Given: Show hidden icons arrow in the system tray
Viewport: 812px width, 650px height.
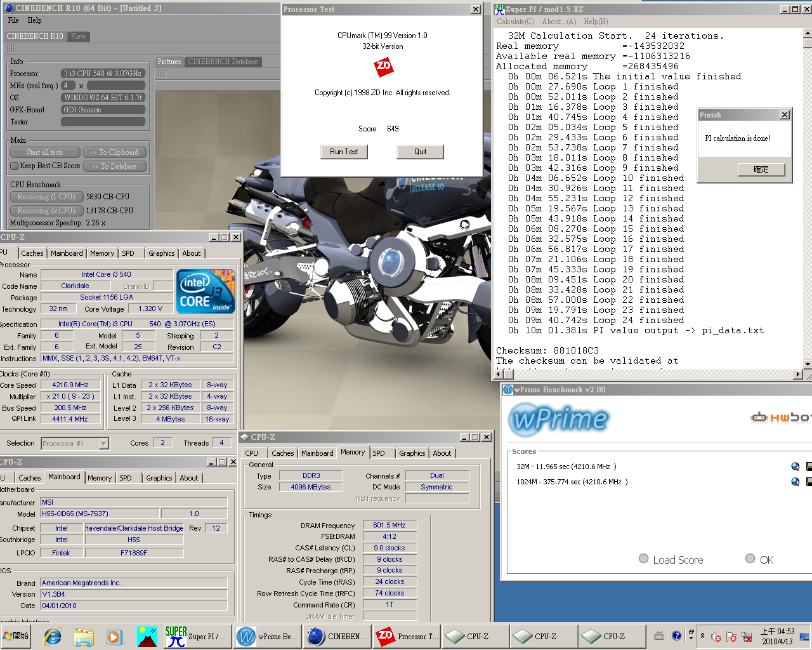Looking at the screenshot, I should click(702, 635).
